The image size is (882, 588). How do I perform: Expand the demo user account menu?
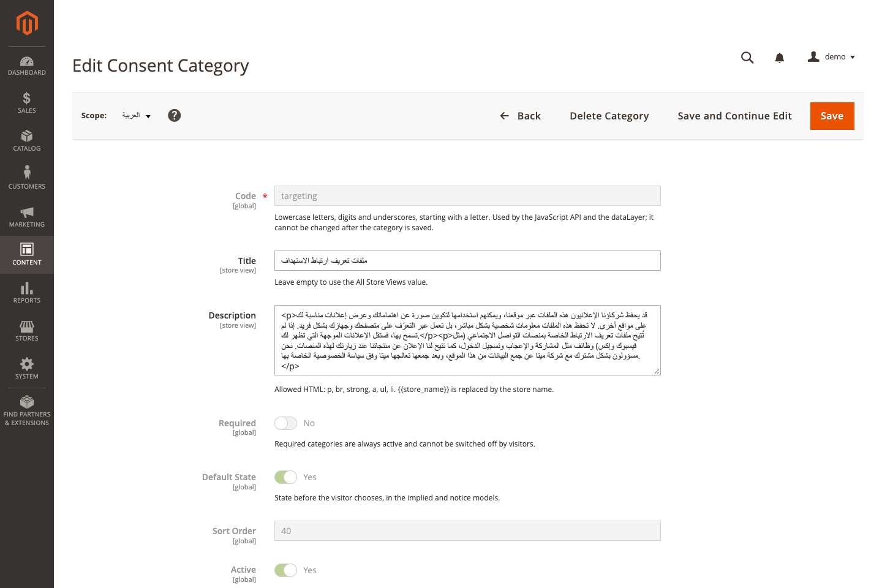(x=832, y=57)
